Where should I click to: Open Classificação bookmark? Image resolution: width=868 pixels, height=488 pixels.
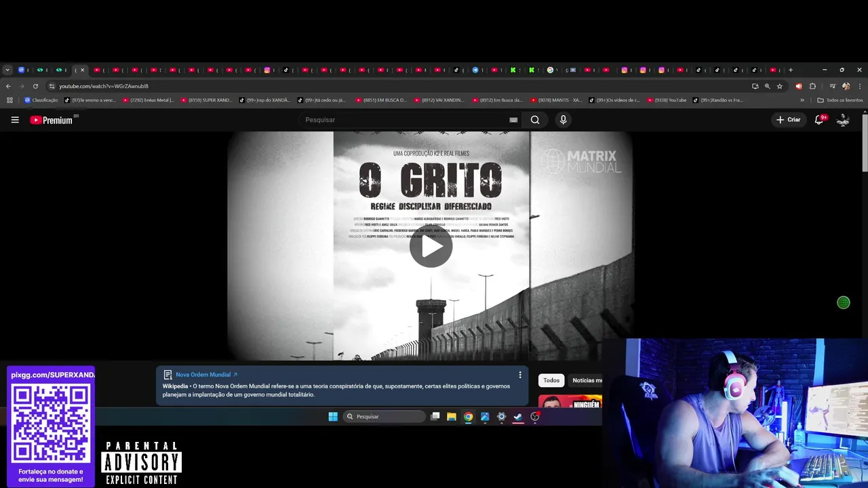coord(41,100)
